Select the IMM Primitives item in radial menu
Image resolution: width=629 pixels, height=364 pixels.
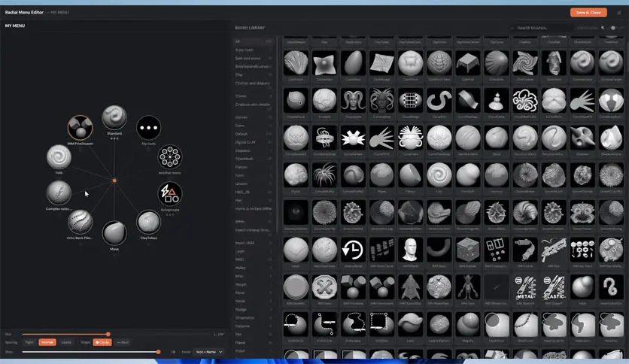point(81,128)
